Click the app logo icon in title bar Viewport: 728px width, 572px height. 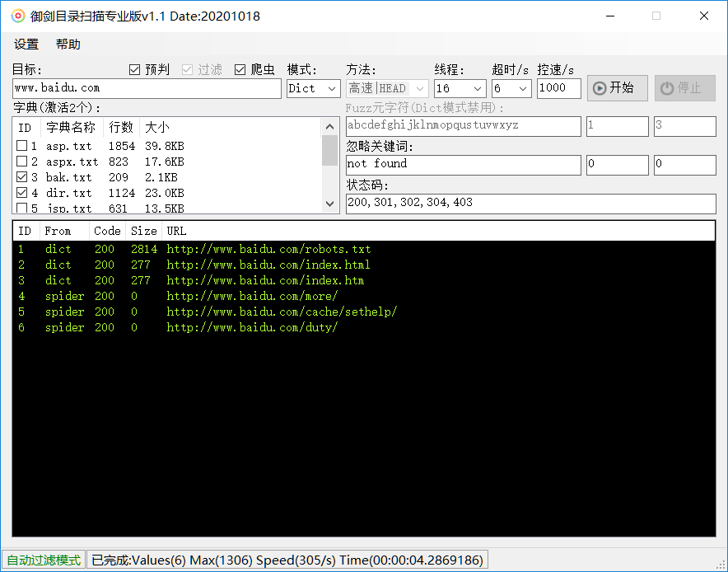pos(17,16)
